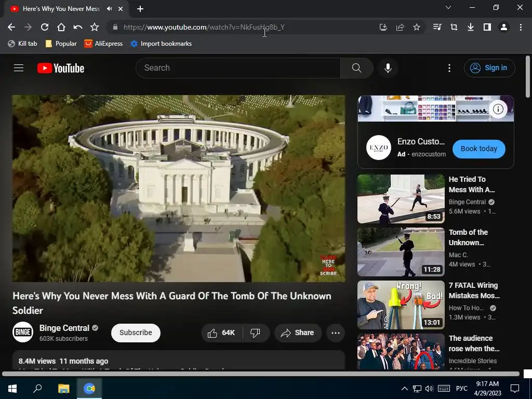Open the taskbar volume speaker icon

click(x=429, y=389)
